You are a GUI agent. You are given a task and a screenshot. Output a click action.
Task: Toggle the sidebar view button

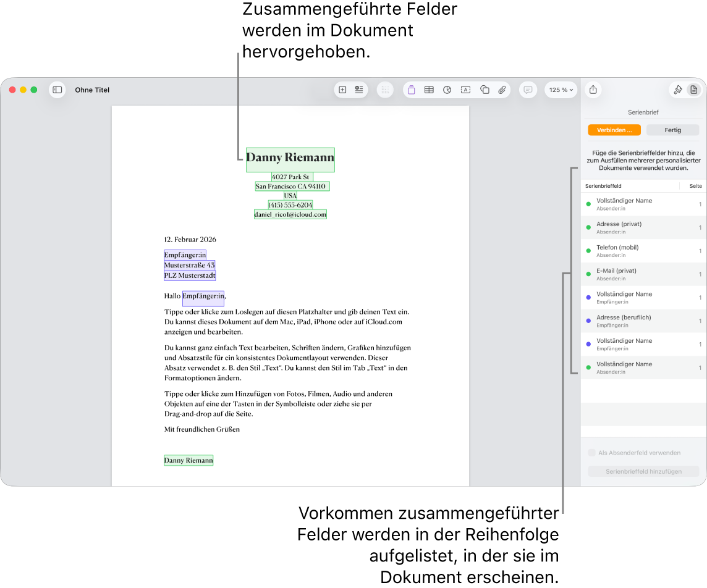click(57, 90)
